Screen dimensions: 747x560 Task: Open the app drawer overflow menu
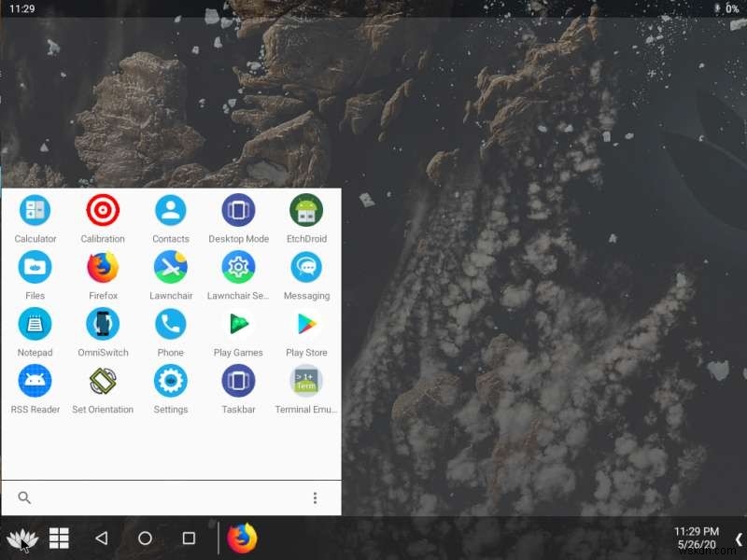pos(315,498)
